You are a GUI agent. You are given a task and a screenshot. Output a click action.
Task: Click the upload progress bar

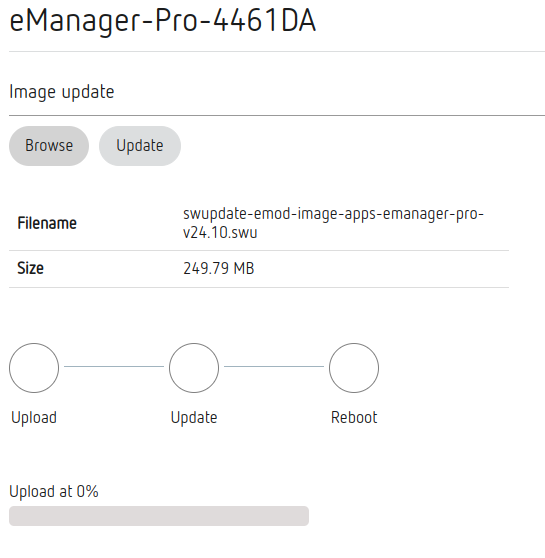159,516
